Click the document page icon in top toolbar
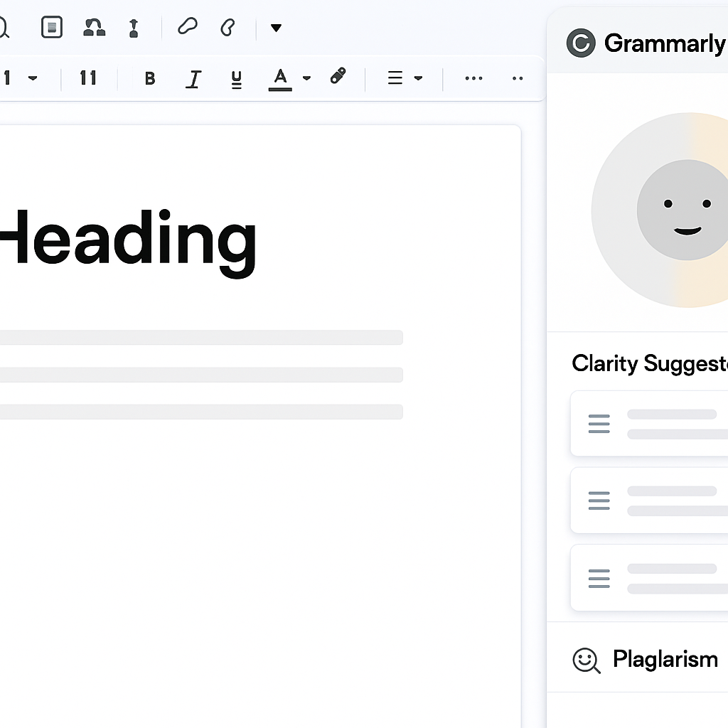This screenshot has width=728, height=728. 51,27
